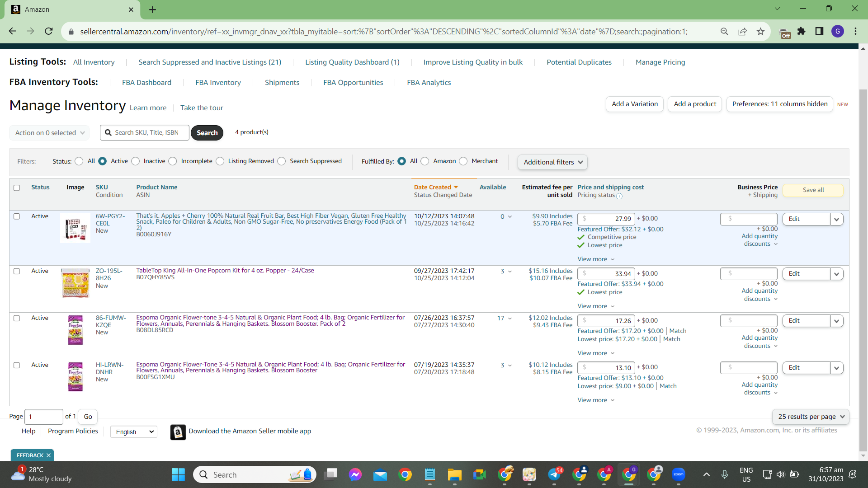Select checkbox for SKU 86-FUMW-KZQE
868x488 pixels.
pyautogui.click(x=17, y=318)
